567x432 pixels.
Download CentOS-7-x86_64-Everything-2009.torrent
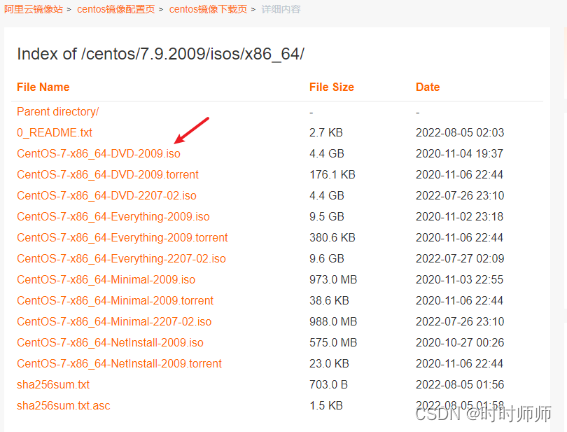pyautogui.click(x=122, y=238)
